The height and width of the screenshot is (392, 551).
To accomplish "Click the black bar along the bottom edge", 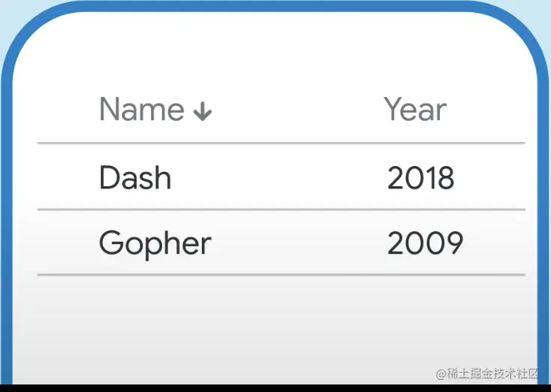I will pyautogui.click(x=275, y=388).
